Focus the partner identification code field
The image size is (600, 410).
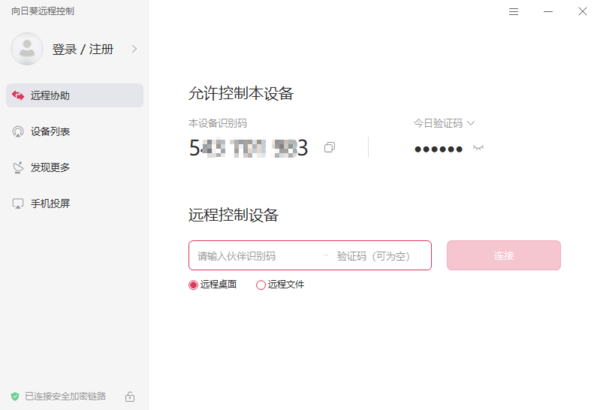pyautogui.click(x=257, y=256)
